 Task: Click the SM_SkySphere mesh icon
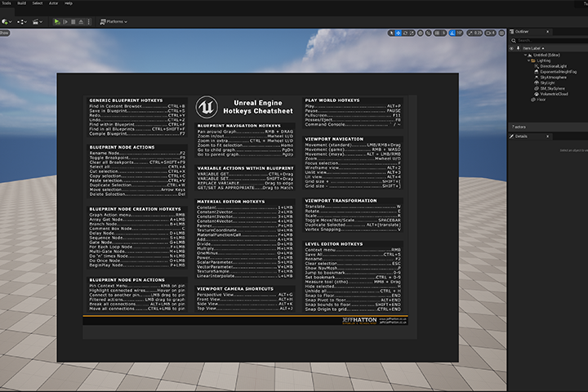[x=537, y=88]
